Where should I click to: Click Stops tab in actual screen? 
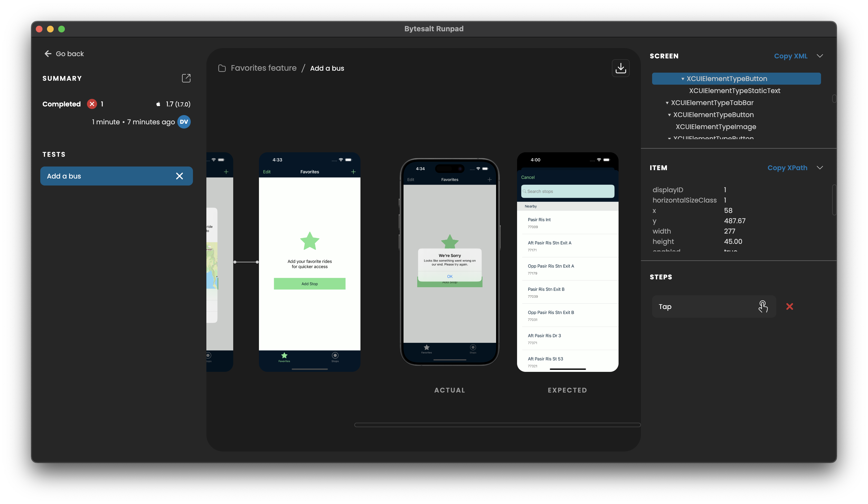(x=473, y=349)
